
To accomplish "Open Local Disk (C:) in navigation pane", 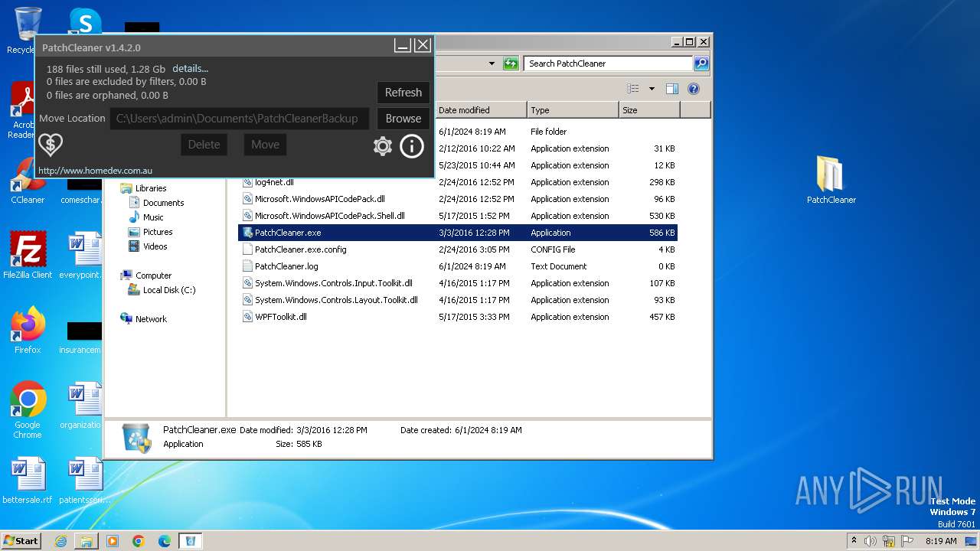I will pos(169,290).
